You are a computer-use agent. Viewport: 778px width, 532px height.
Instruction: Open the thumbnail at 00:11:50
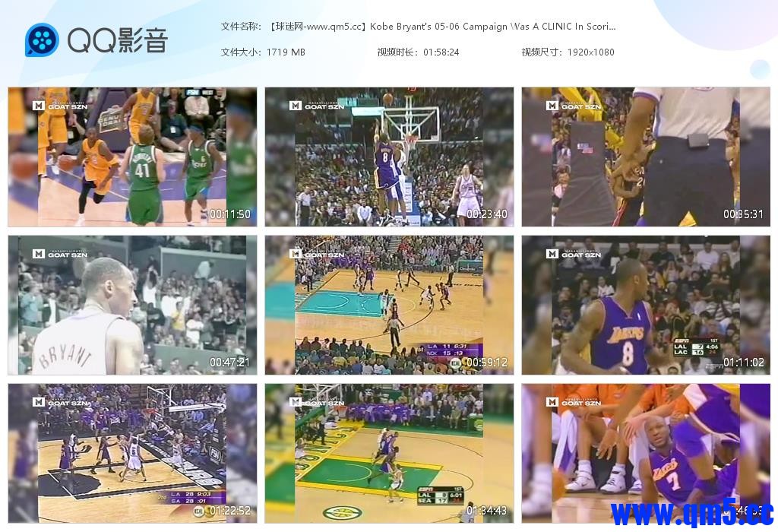[x=132, y=157]
